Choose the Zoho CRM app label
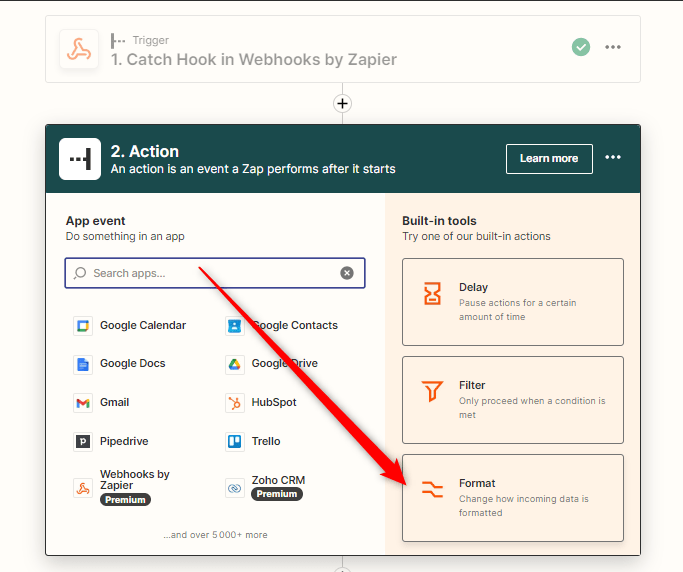683x572 pixels. (x=278, y=480)
